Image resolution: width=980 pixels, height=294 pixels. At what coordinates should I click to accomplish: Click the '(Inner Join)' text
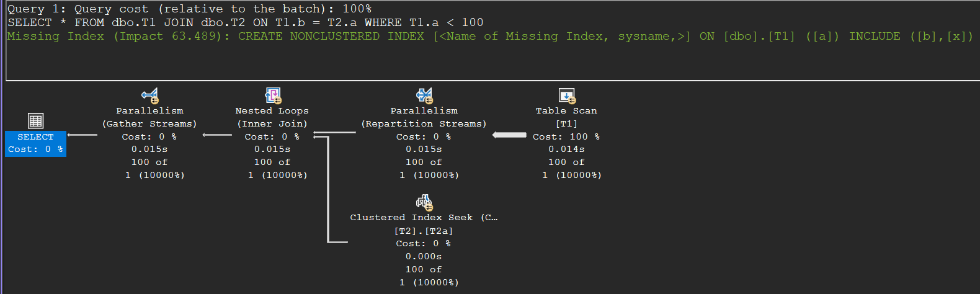tap(272, 124)
